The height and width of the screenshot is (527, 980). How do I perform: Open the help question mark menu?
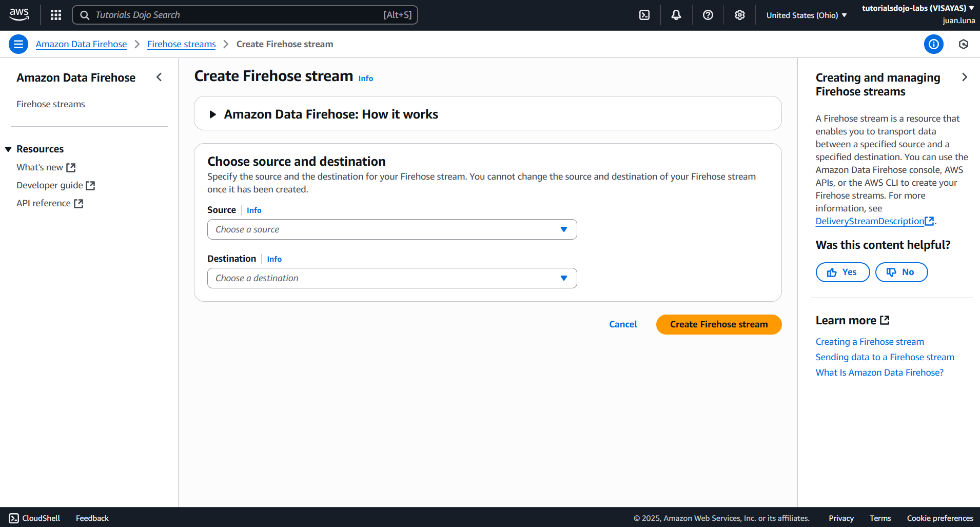coord(708,15)
